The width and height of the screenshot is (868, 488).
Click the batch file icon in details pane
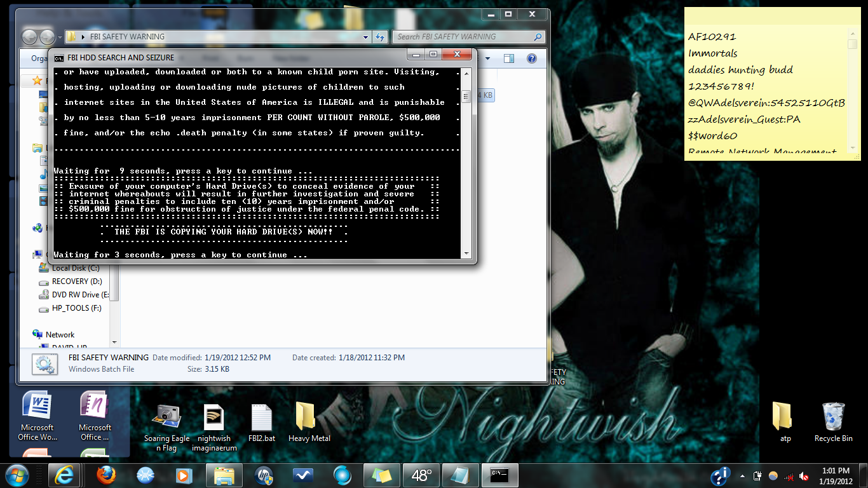pos(45,363)
